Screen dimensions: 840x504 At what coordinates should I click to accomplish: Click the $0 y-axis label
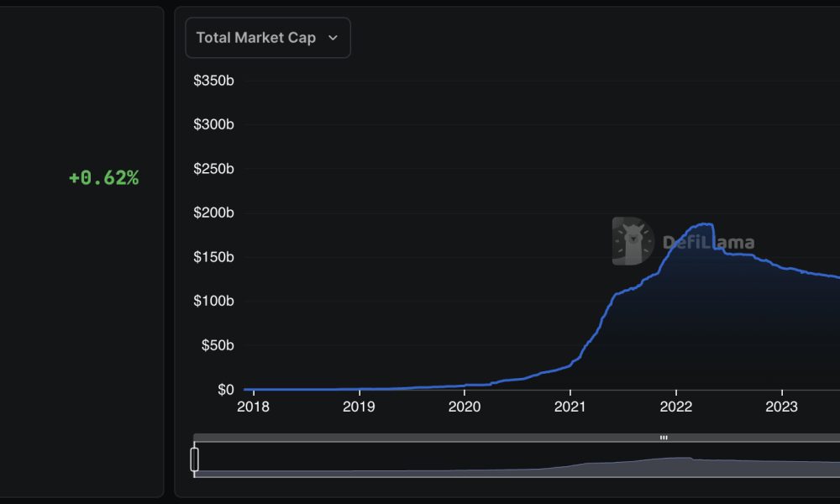[225, 389]
